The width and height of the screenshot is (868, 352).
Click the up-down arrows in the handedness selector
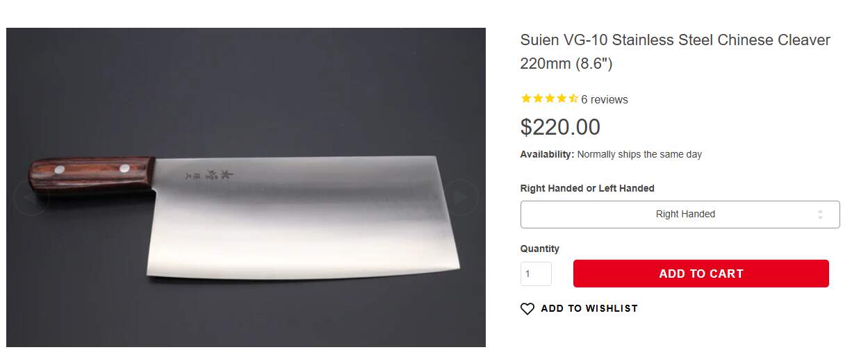(x=820, y=215)
